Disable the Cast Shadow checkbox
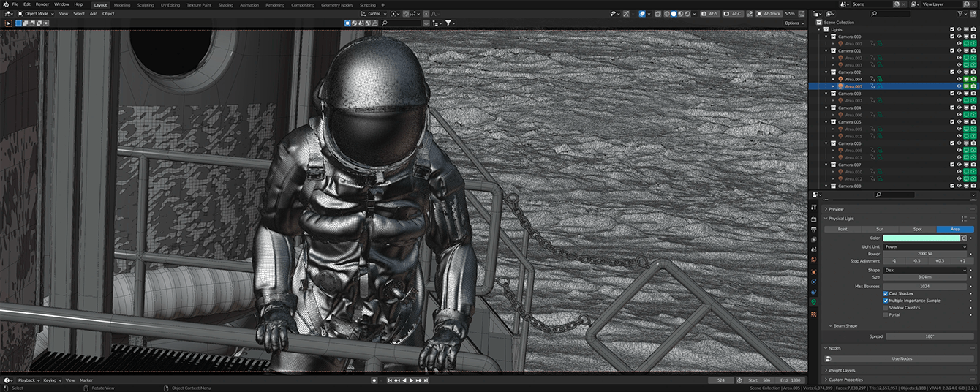The image size is (980, 392). (886, 293)
